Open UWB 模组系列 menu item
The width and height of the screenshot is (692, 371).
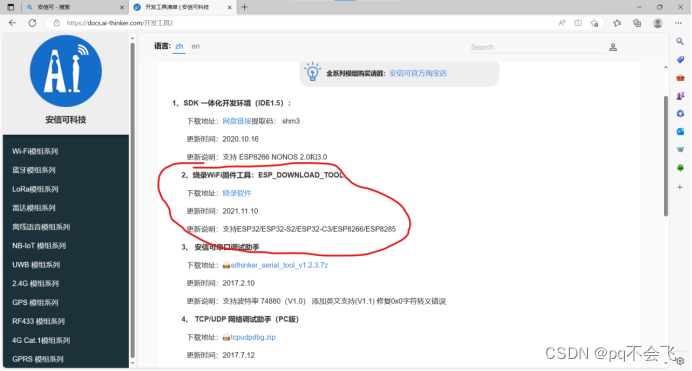coord(36,265)
